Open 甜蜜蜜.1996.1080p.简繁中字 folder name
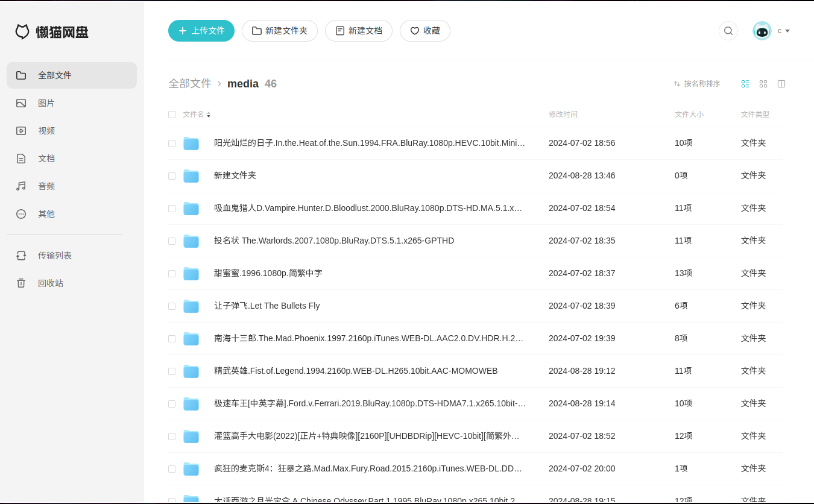The height and width of the screenshot is (504, 814). pyautogui.click(x=268, y=274)
